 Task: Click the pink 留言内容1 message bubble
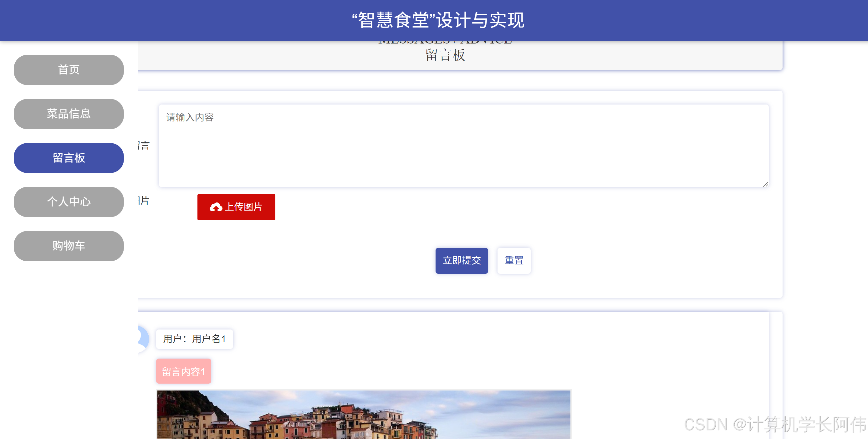click(x=183, y=371)
